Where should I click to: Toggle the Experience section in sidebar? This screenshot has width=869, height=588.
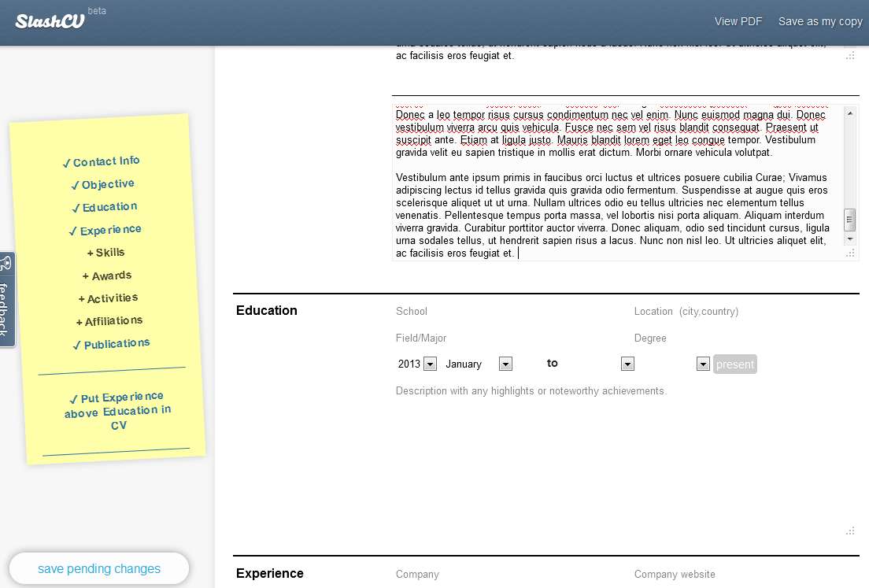point(105,230)
